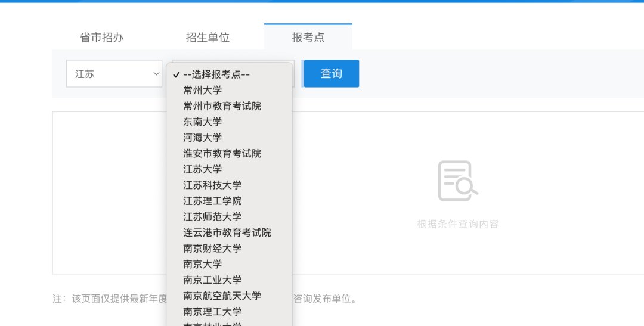Choose 河海大学 from the options
Image resolution: width=644 pixels, height=326 pixels.
tap(230, 138)
